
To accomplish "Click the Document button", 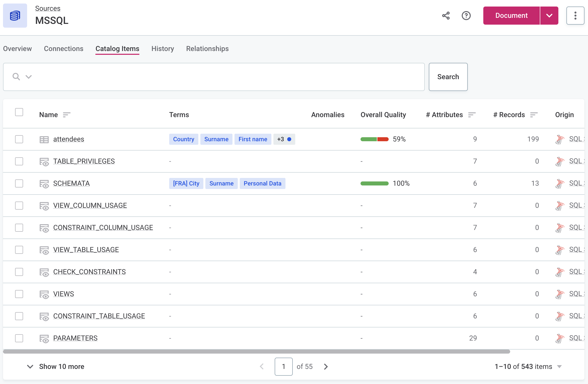I will [x=511, y=15].
